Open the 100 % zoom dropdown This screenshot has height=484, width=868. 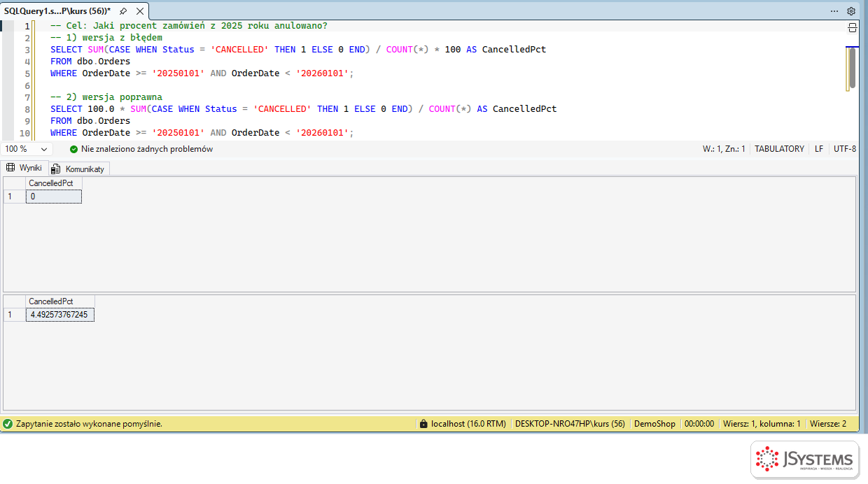tap(27, 149)
